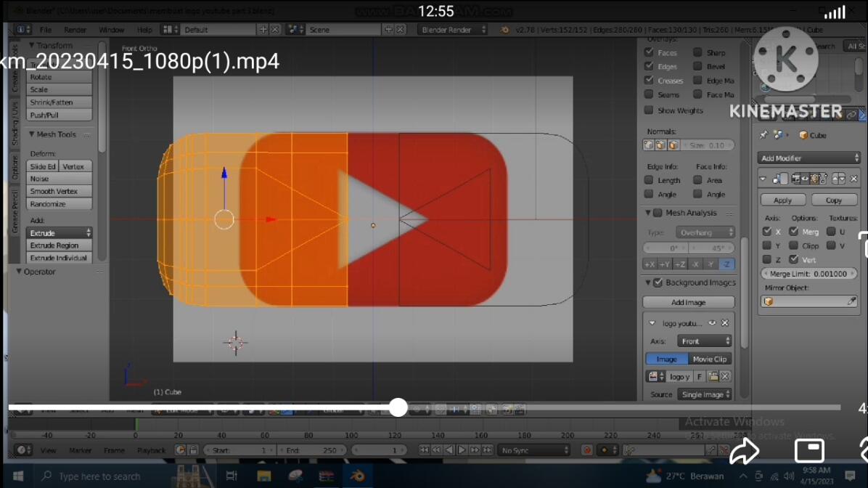Click the Mirror Object eyedropper

click(x=851, y=301)
